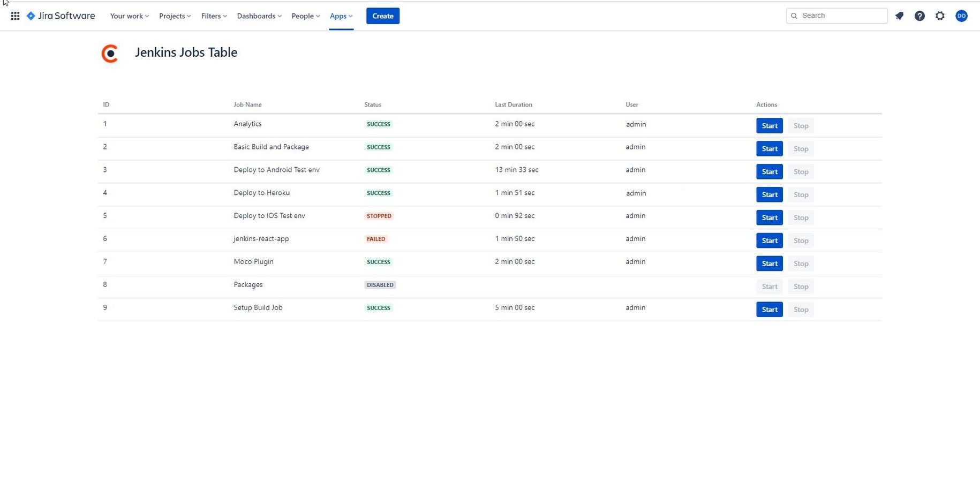Screen dimensions: 980x482
Task: Open the notifications icon
Action: click(899, 16)
